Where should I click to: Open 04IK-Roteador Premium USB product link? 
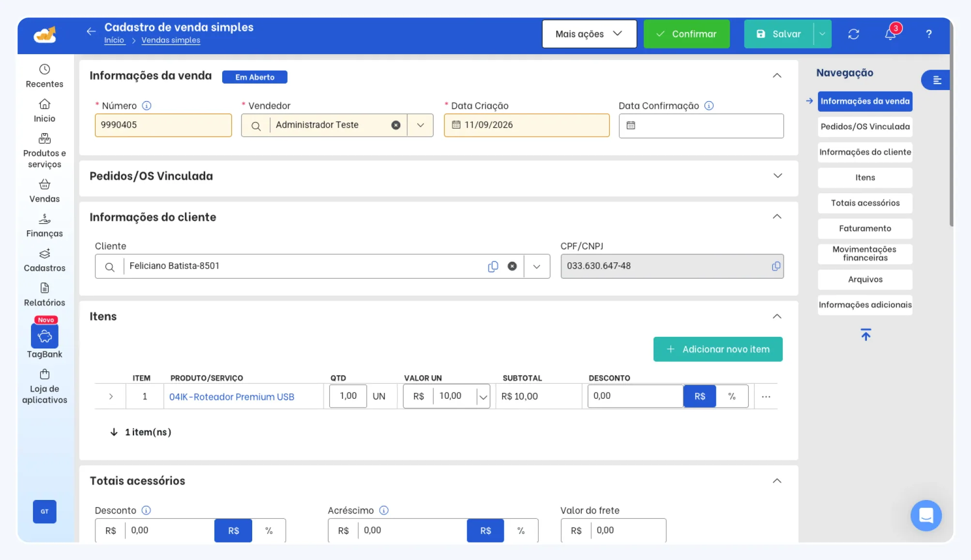coord(231,397)
